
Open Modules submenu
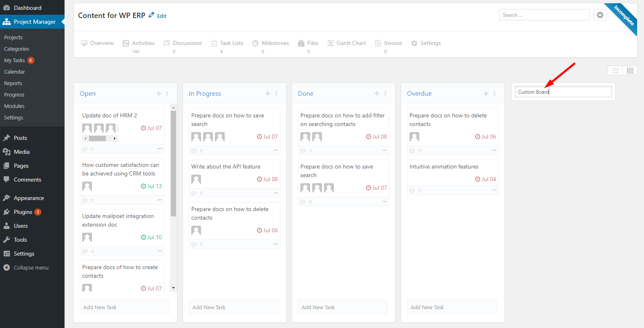[x=14, y=106]
